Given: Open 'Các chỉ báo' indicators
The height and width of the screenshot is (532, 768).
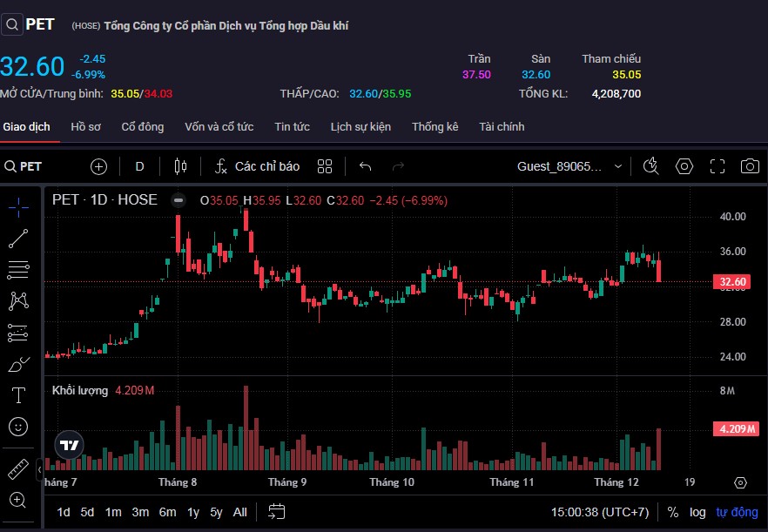Looking at the screenshot, I should (x=258, y=166).
